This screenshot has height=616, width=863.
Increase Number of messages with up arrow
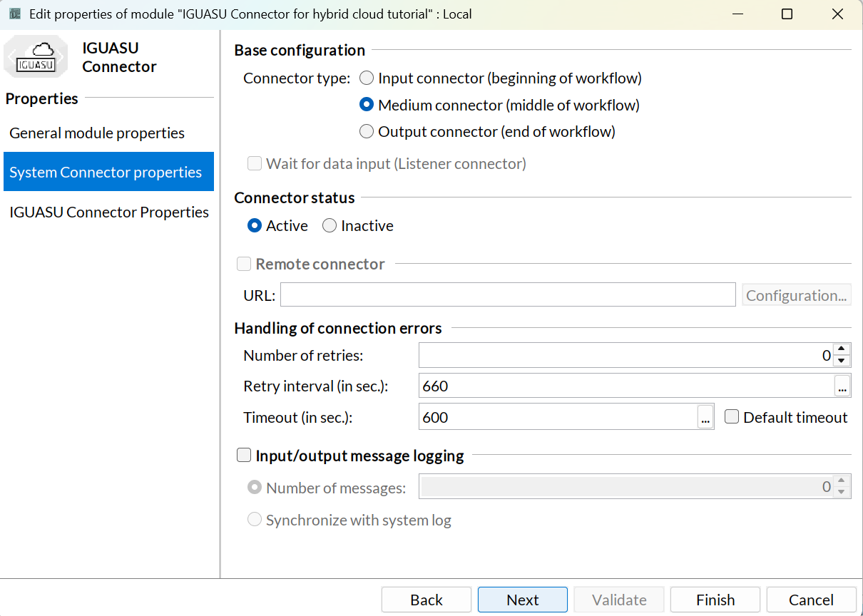pos(842,481)
